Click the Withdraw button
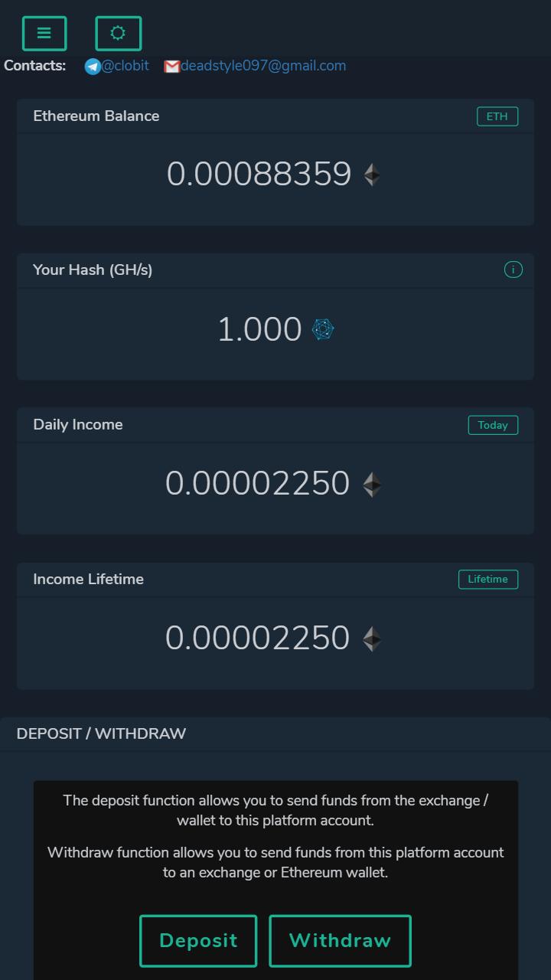The width and height of the screenshot is (551, 980). click(340, 941)
